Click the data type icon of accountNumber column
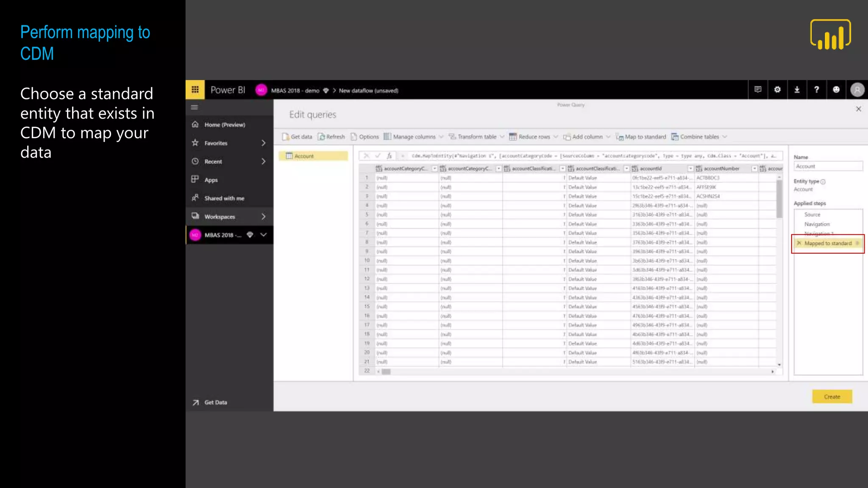The width and height of the screenshot is (868, 488). [x=699, y=169]
